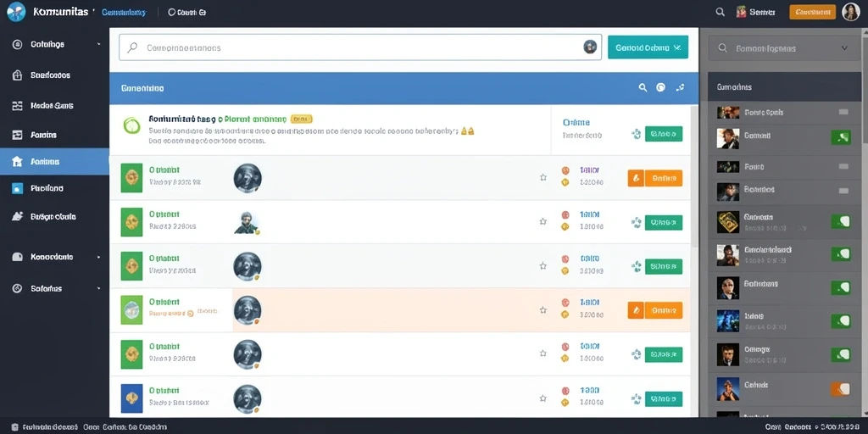Expand chevron of circle-icon sidebar item

98,44
